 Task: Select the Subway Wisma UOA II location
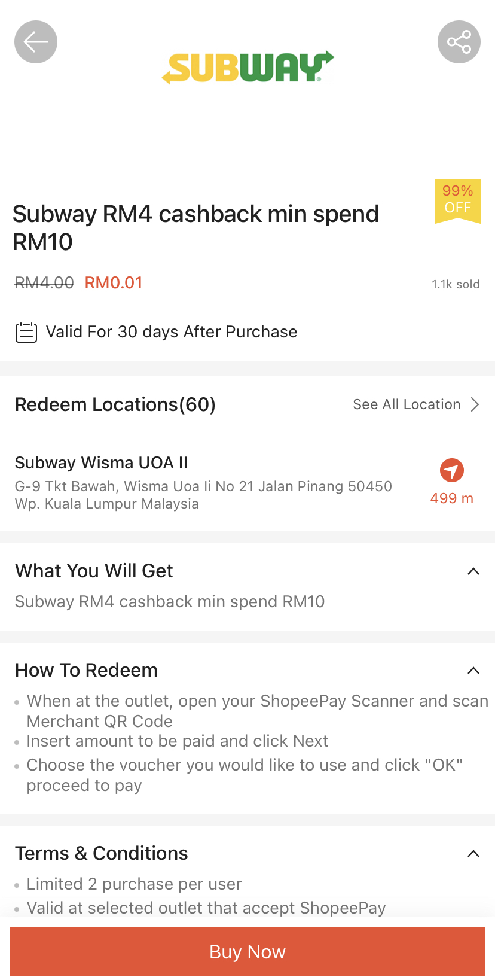(x=101, y=462)
